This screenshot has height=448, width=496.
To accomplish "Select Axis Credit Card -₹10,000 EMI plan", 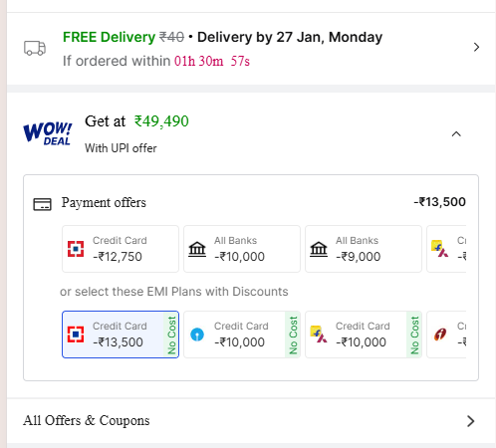I will point(364,335).
